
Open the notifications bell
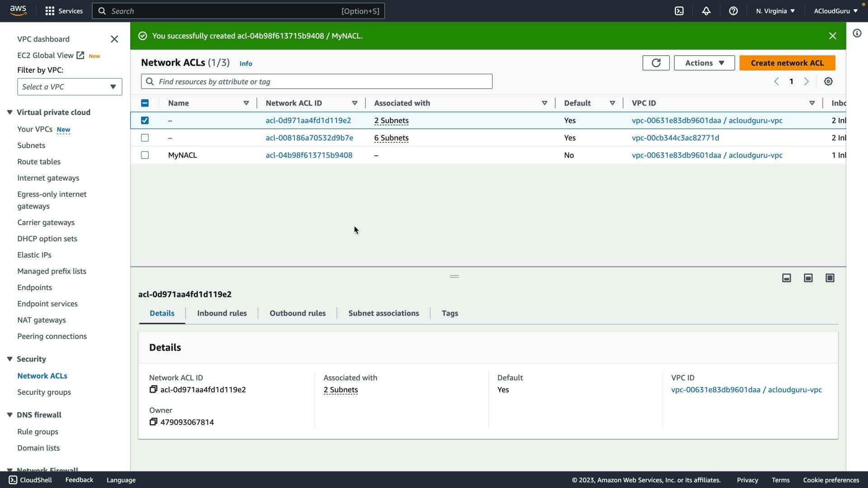point(706,11)
